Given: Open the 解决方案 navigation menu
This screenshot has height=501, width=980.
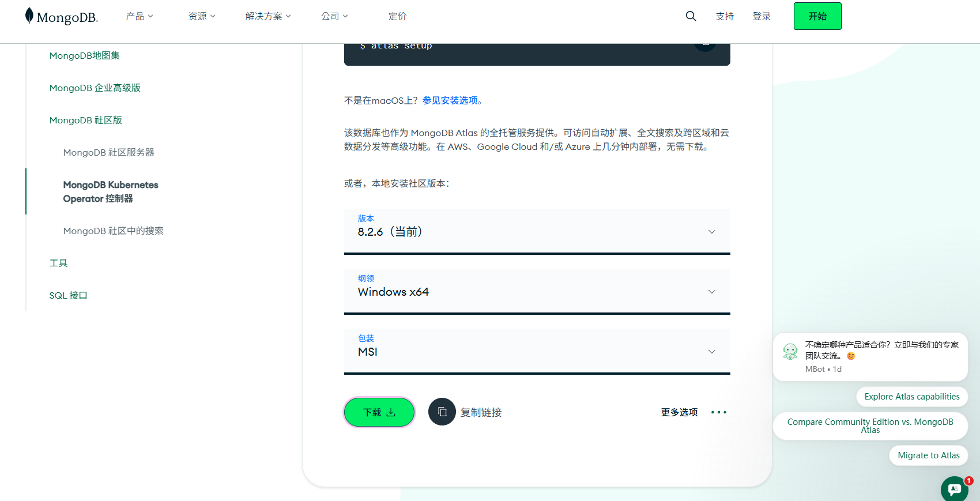Looking at the screenshot, I should [268, 16].
